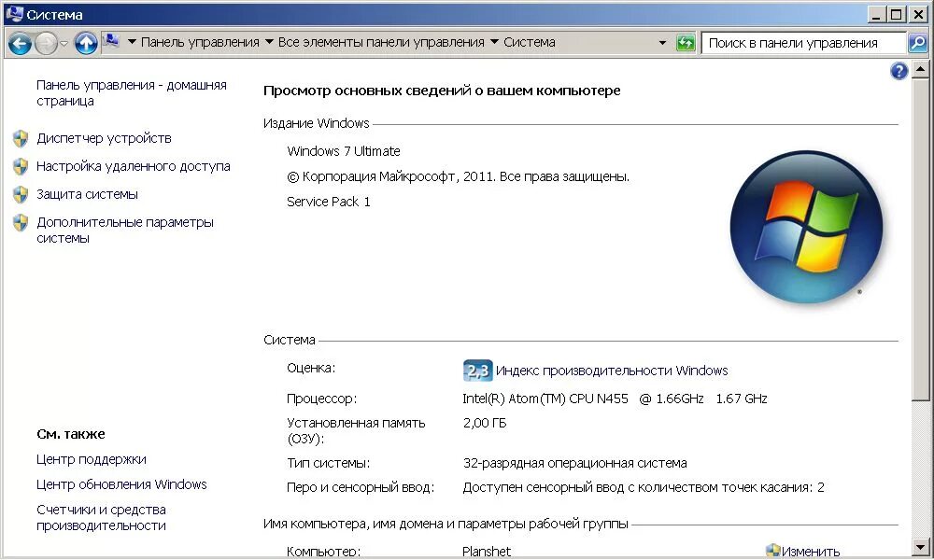934x560 pixels.
Task: Open Дополнительные параметры системы link
Action: (x=125, y=230)
